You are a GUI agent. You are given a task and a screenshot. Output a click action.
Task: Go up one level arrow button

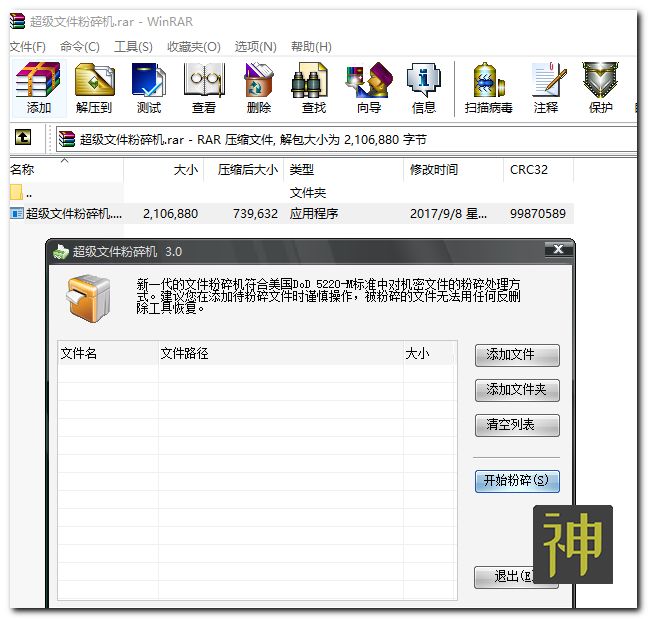(23, 137)
